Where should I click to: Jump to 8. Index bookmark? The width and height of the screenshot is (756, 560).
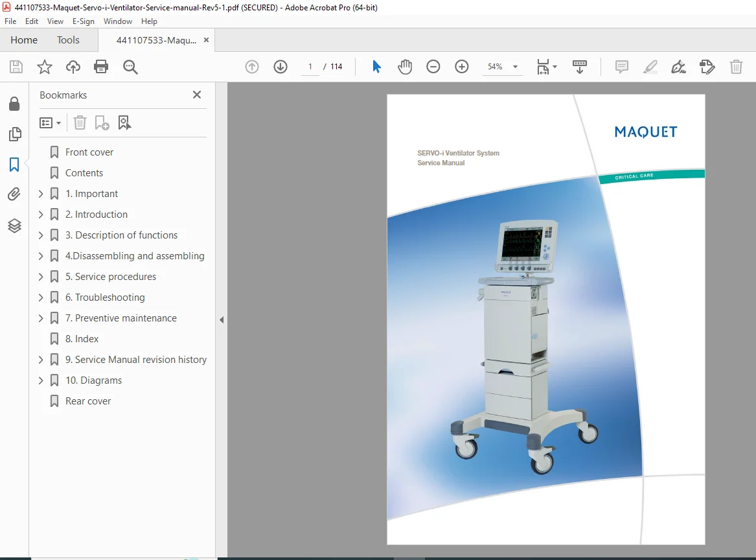tap(82, 339)
